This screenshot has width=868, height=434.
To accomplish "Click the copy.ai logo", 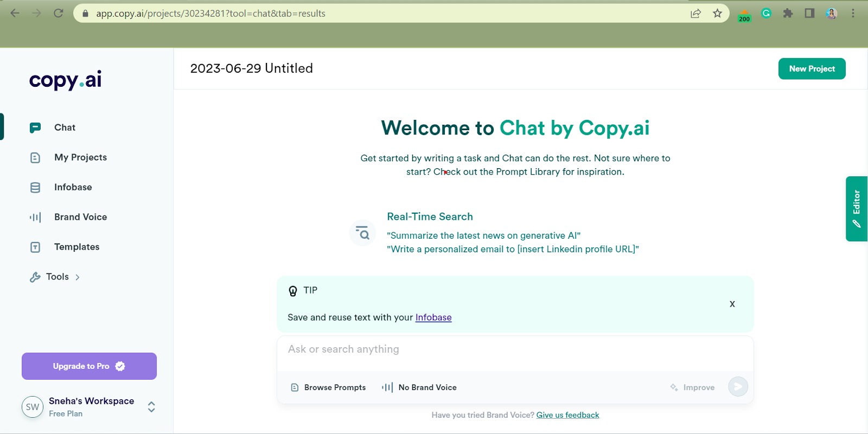I will tap(66, 80).
